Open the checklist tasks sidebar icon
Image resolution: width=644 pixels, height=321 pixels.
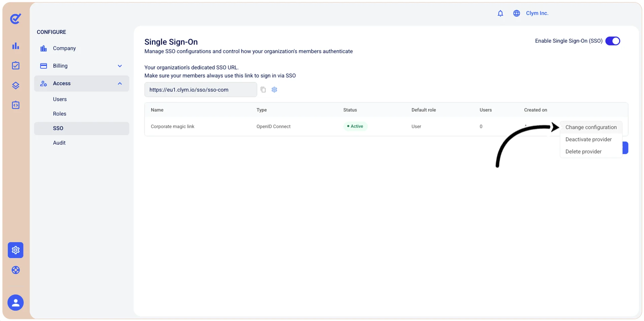click(x=15, y=66)
